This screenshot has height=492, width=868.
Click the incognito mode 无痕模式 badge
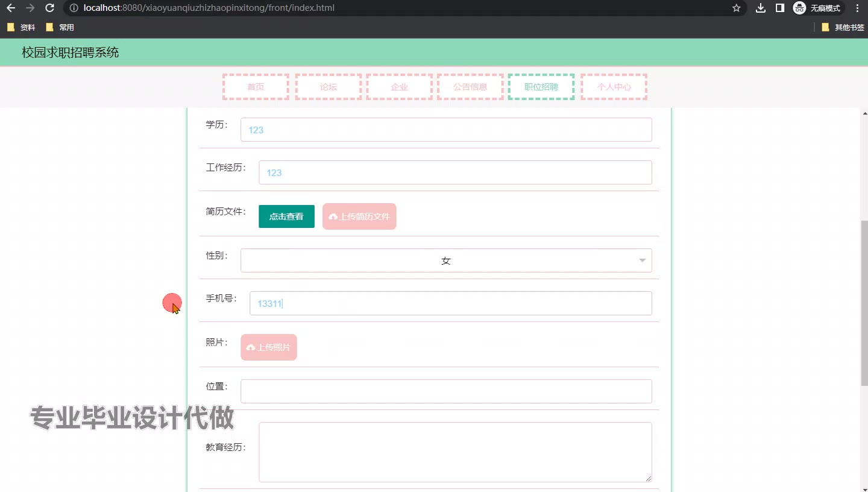pos(817,8)
